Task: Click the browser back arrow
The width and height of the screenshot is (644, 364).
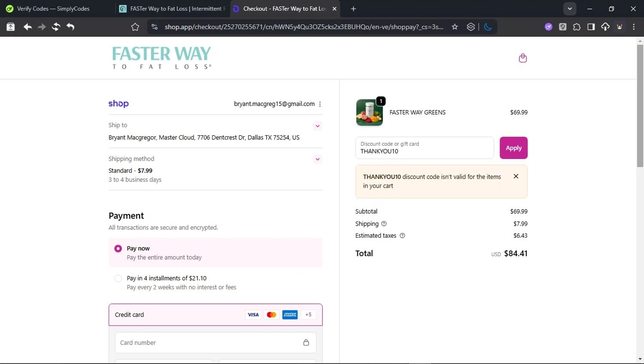Action: (27, 27)
